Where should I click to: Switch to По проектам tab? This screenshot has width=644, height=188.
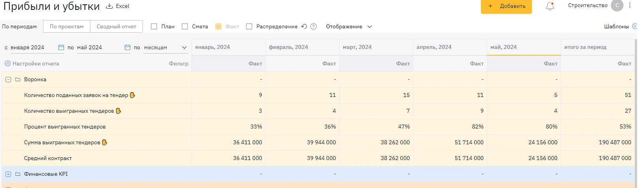(x=67, y=26)
